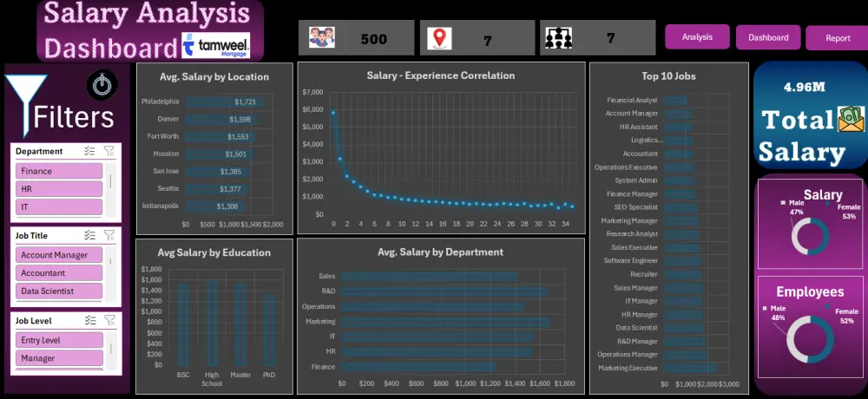The width and height of the screenshot is (868, 399).
Task: Click the departments group icon
Action: pyautogui.click(x=558, y=37)
